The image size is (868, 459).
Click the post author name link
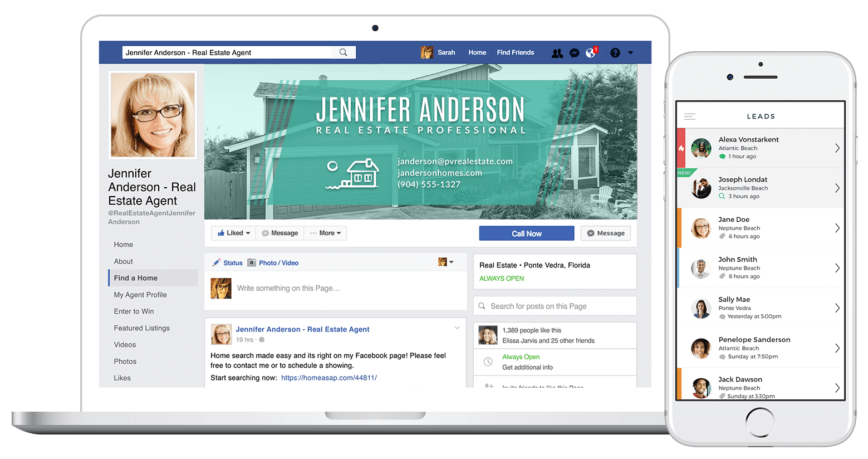pyautogui.click(x=302, y=329)
